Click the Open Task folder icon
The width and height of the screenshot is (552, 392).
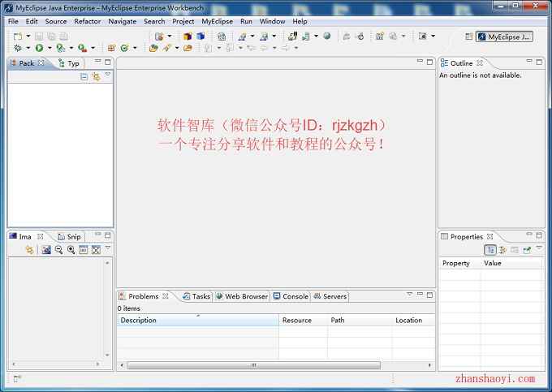pyautogui.click(x=188, y=48)
